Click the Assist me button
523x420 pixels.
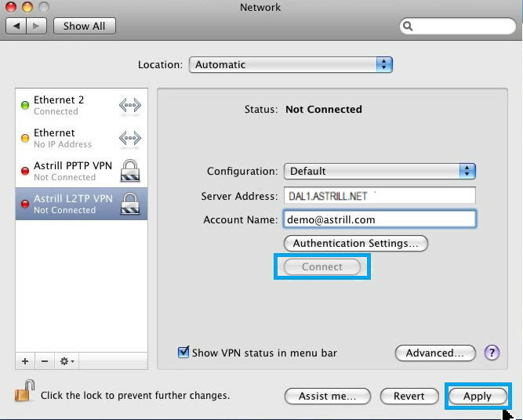[x=327, y=396]
